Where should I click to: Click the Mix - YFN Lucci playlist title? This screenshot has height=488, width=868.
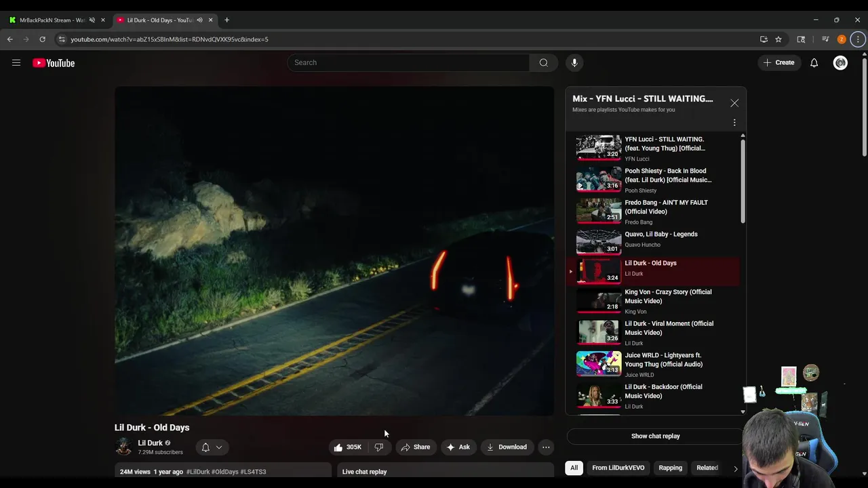pyautogui.click(x=642, y=98)
